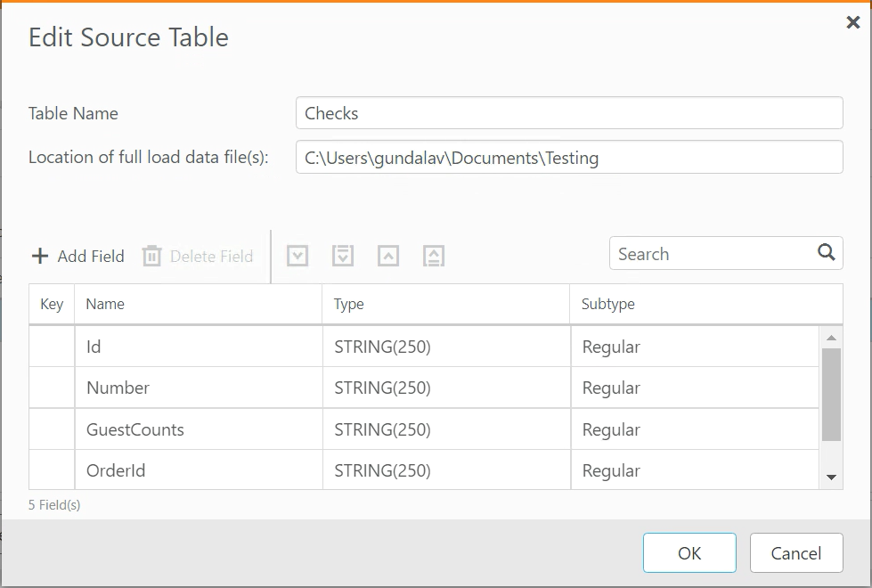
Task: Dismiss the dialog with Cancel
Action: 795,553
